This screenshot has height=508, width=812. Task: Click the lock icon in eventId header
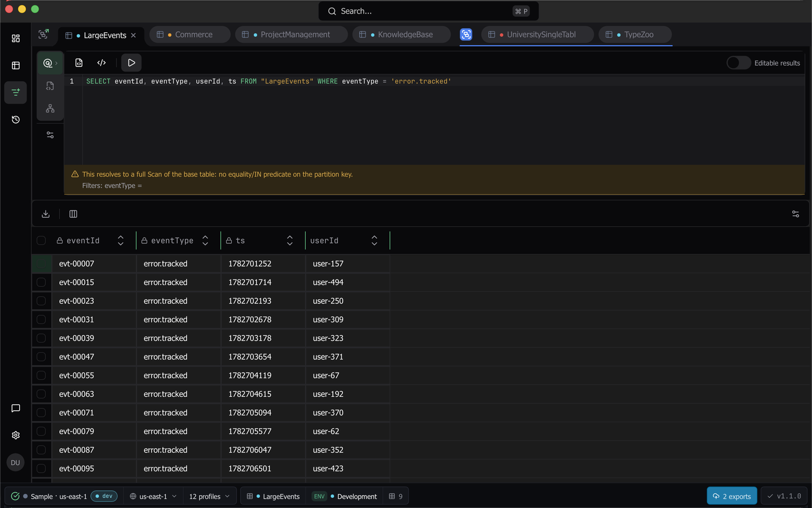[x=60, y=240]
